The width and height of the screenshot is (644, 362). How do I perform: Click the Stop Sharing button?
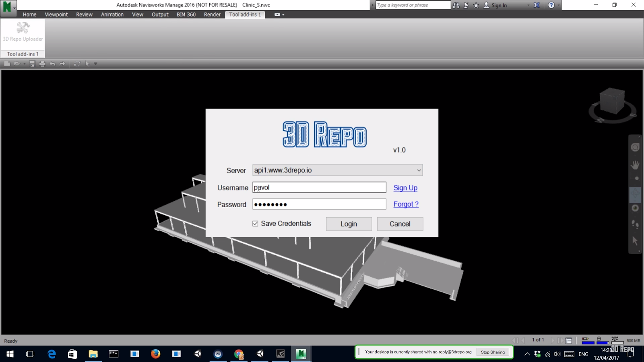click(493, 352)
